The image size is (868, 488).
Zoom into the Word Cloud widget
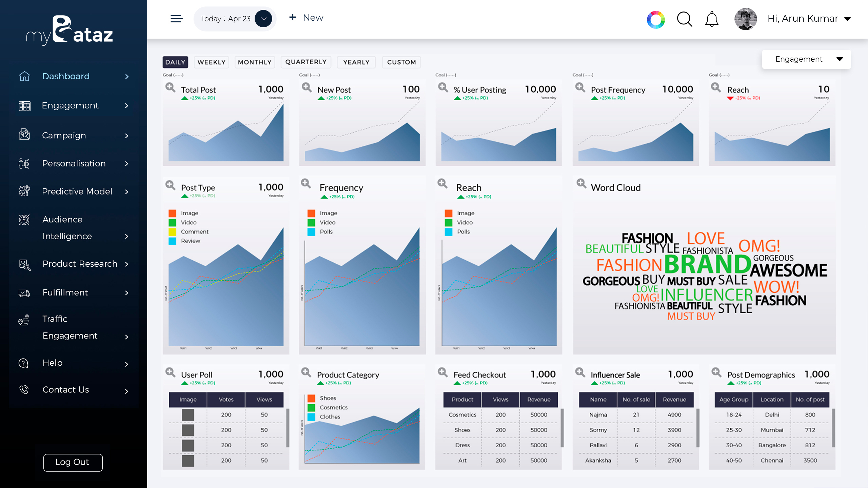[581, 183]
